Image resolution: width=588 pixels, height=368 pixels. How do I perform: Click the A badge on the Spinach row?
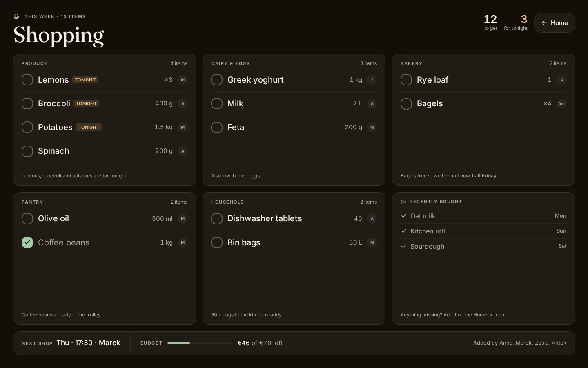(183, 151)
